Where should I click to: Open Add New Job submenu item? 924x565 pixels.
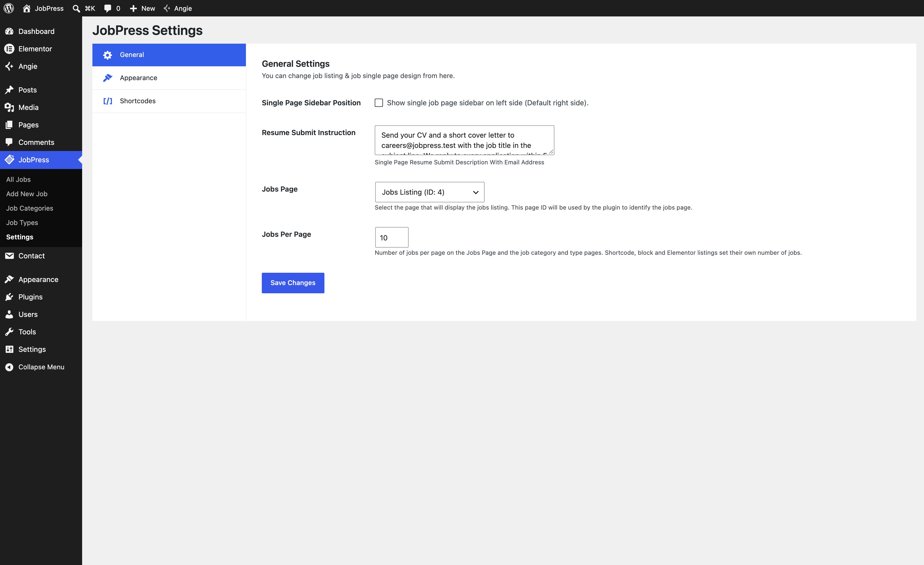click(27, 194)
